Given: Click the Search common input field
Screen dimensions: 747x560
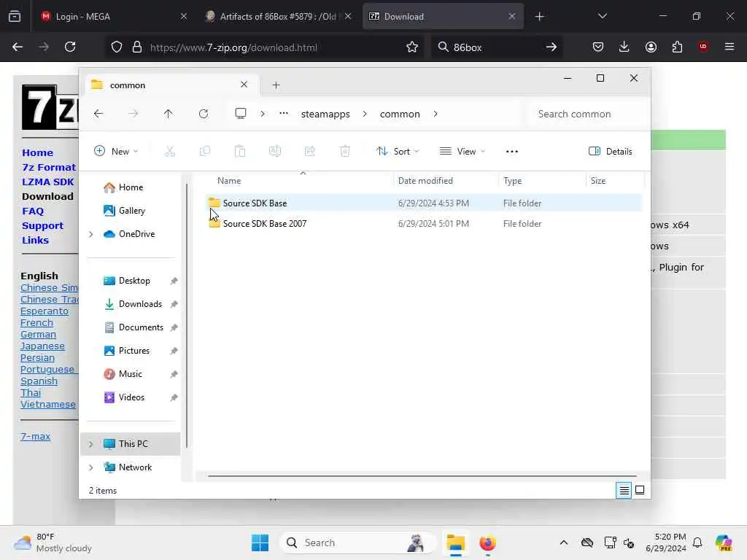Looking at the screenshot, I should [588, 114].
